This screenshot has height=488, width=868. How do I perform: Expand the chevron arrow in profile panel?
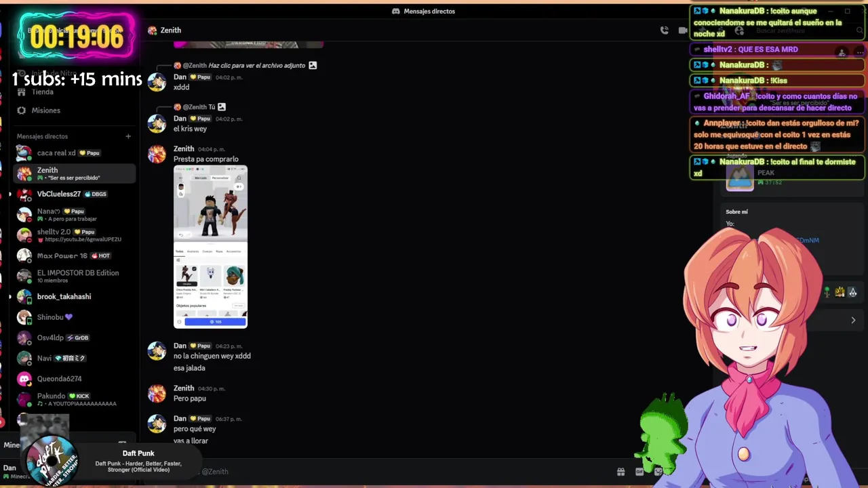[x=853, y=320]
